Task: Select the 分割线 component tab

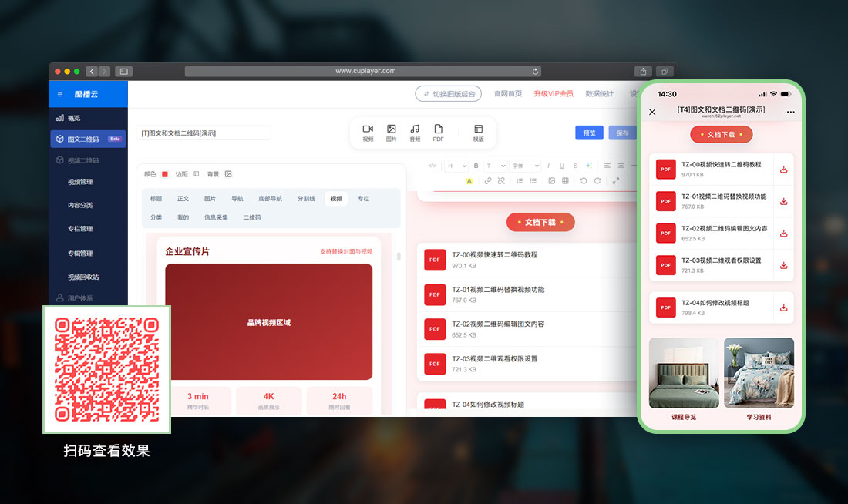Action: point(306,199)
